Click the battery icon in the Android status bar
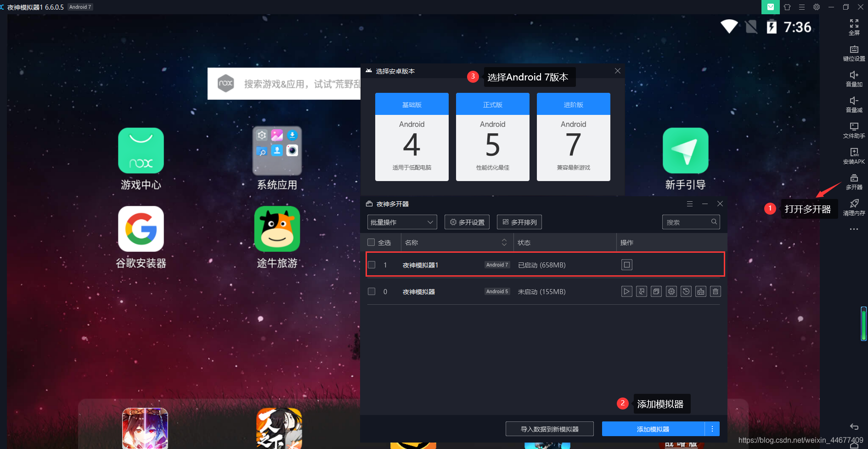Viewport: 868px width, 449px height. point(772,27)
